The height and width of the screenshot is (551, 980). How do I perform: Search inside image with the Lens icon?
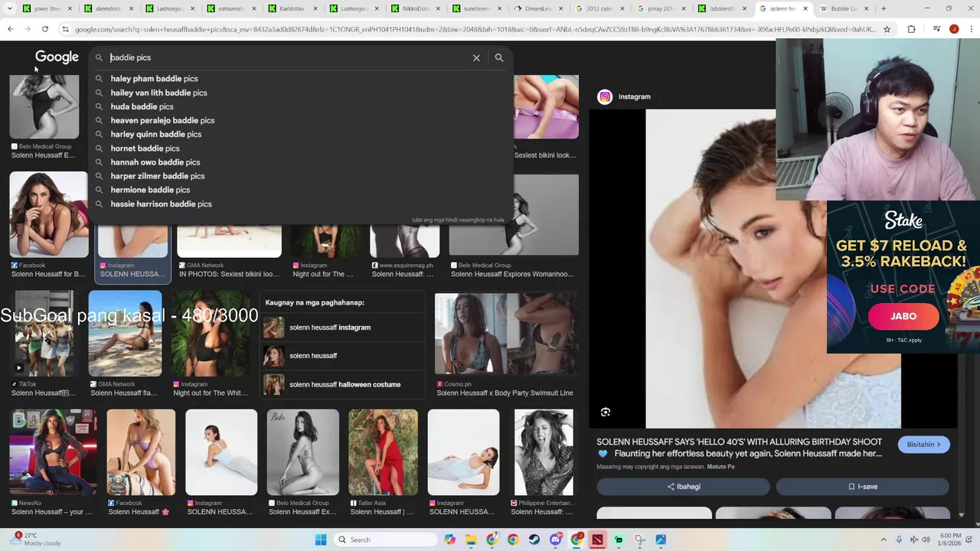606,412
